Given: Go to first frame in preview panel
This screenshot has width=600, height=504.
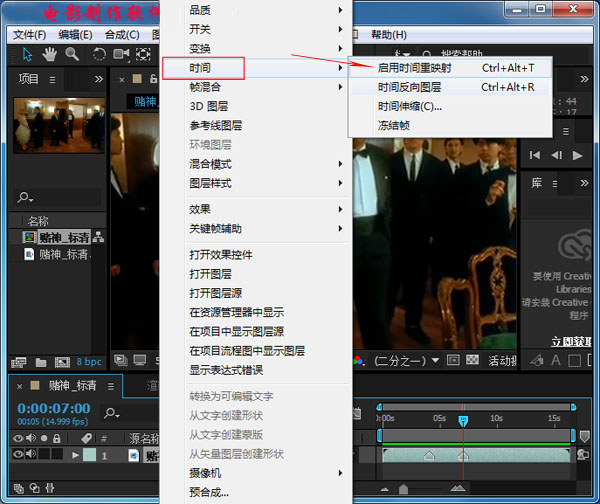Looking at the screenshot, I should click(535, 155).
